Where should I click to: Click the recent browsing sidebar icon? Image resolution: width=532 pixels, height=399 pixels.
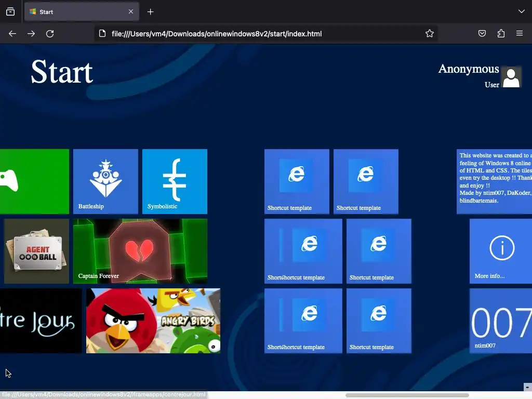tap(10, 12)
